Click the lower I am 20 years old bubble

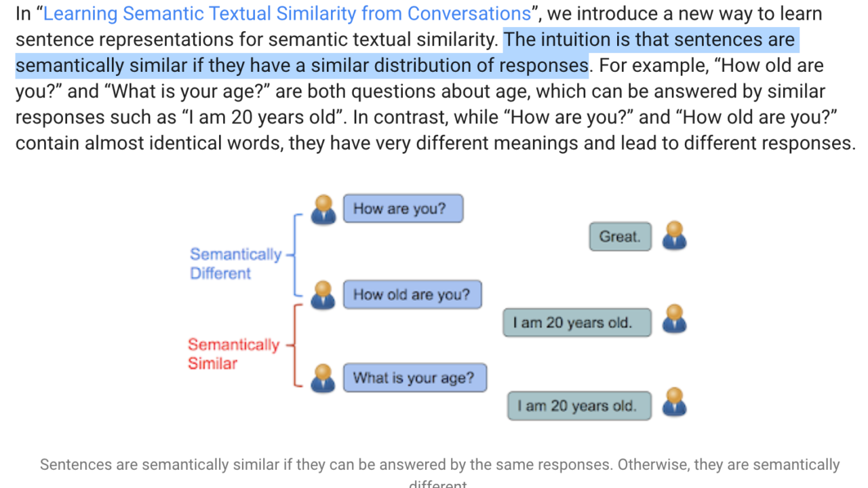[x=579, y=405]
